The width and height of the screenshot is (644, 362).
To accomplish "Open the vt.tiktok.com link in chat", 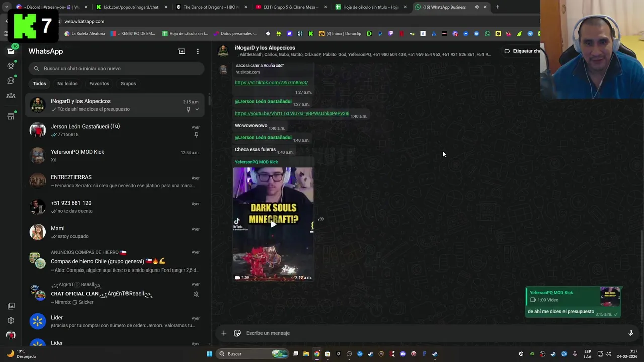I will click(271, 83).
